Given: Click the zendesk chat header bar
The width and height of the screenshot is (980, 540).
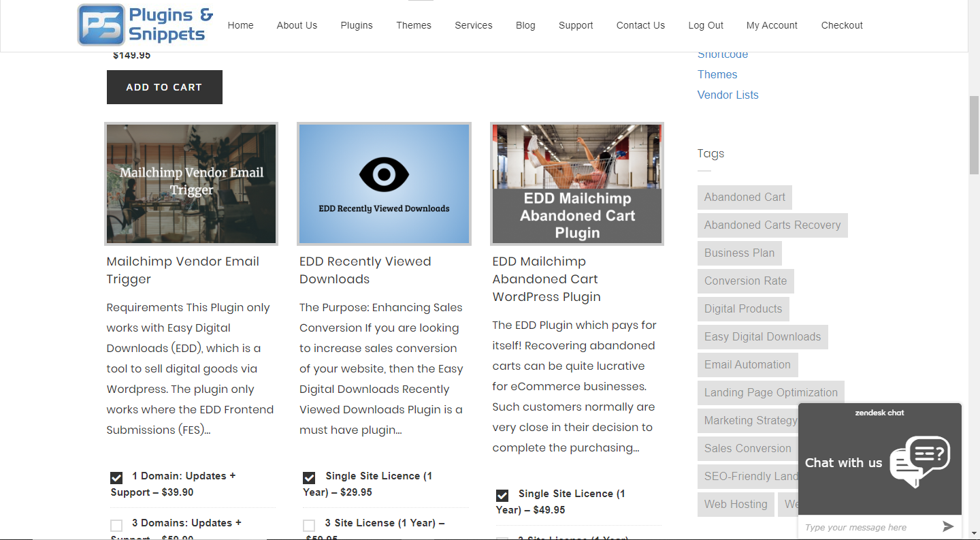Looking at the screenshot, I should (x=880, y=413).
